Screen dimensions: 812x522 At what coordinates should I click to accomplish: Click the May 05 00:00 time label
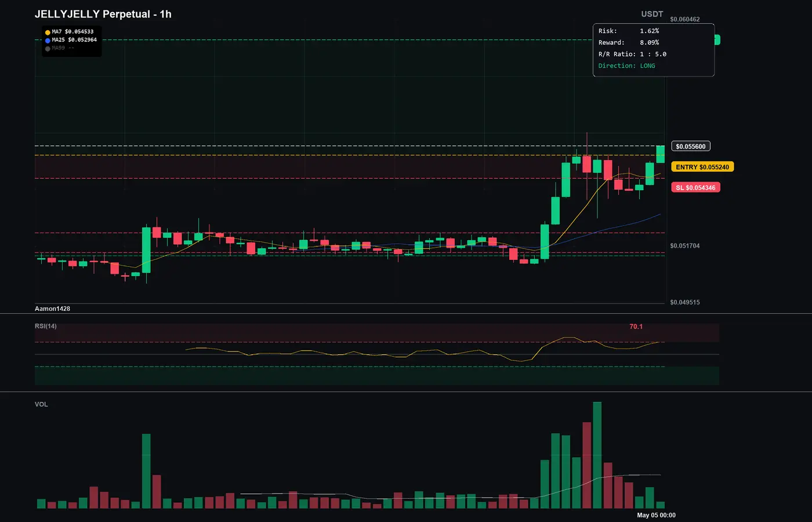pyautogui.click(x=656, y=515)
